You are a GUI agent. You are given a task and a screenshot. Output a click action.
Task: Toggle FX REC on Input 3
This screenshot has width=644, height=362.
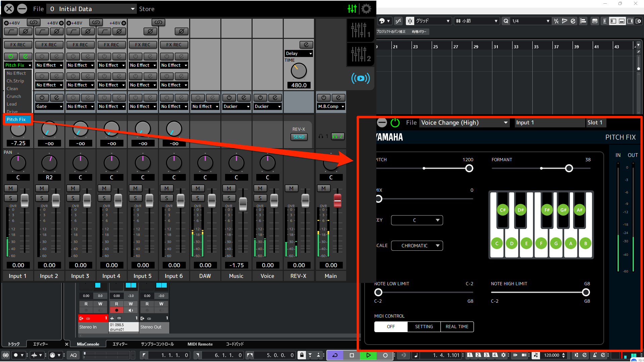pyautogui.click(x=80, y=45)
